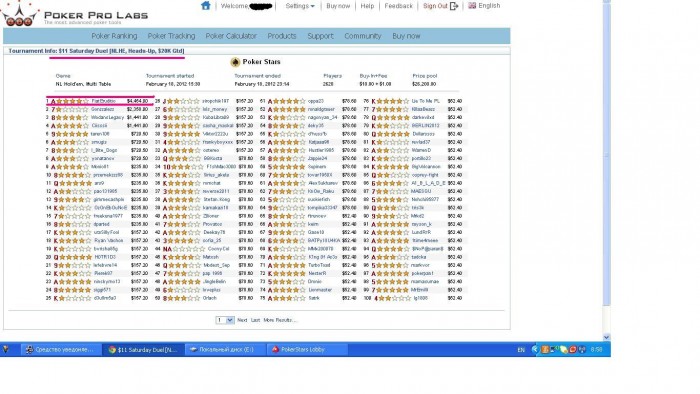700x394 pixels.
Task: Open player ronaldgraser profile
Action: (x=321, y=109)
